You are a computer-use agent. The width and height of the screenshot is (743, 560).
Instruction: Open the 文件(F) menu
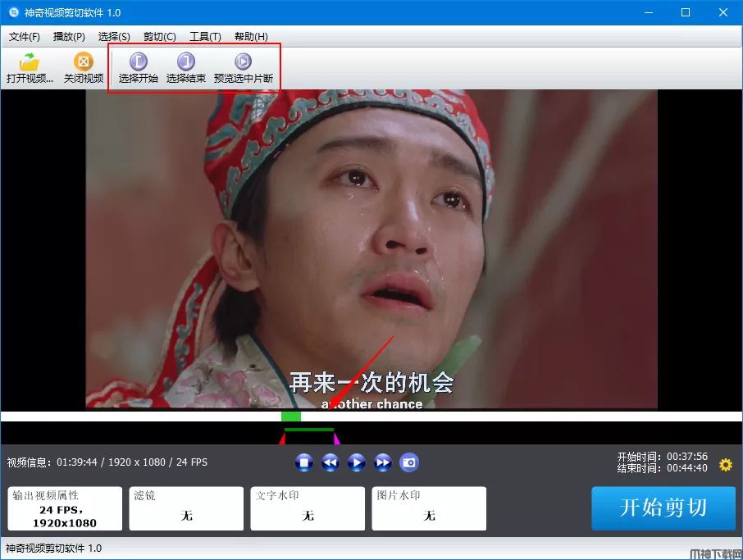(x=24, y=36)
